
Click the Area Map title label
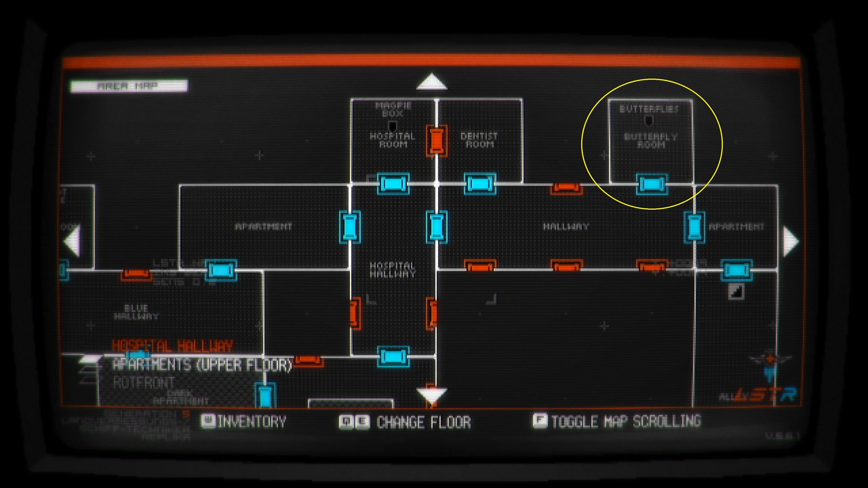click(x=128, y=86)
